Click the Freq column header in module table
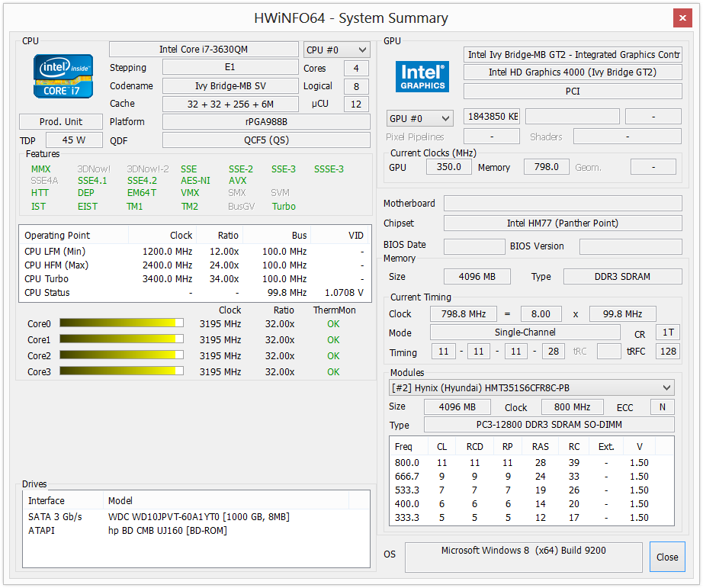 pos(409,447)
